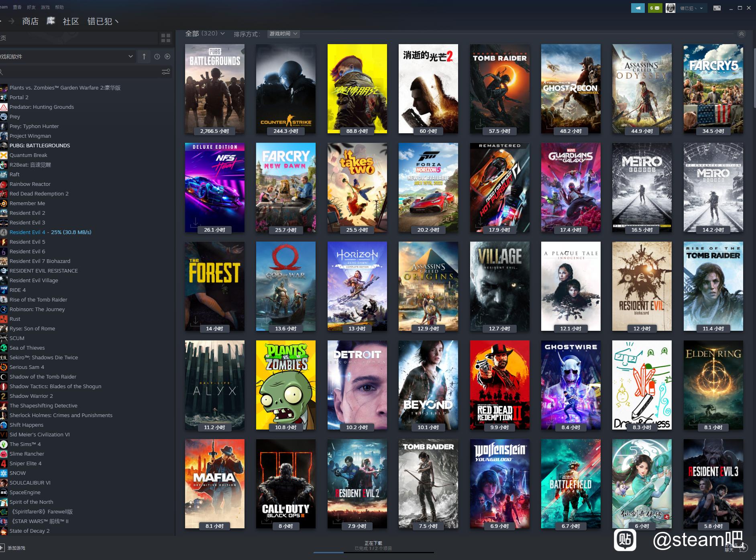Open the inbox with 6 messages

(655, 8)
